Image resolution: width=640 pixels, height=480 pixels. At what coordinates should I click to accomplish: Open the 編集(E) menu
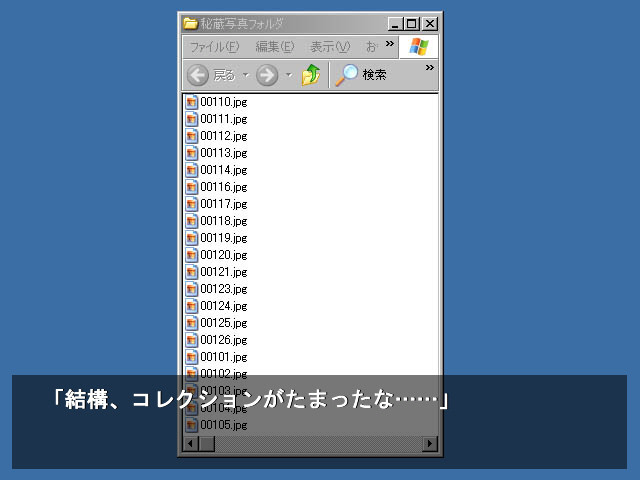point(274,47)
